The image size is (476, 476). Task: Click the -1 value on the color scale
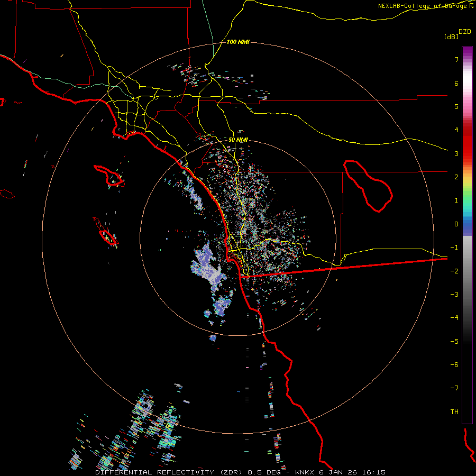[454, 248]
